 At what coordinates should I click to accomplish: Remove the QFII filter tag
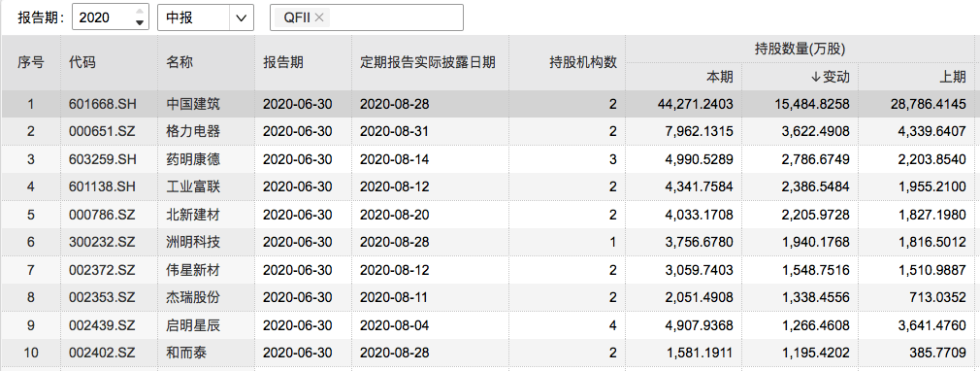319,17
